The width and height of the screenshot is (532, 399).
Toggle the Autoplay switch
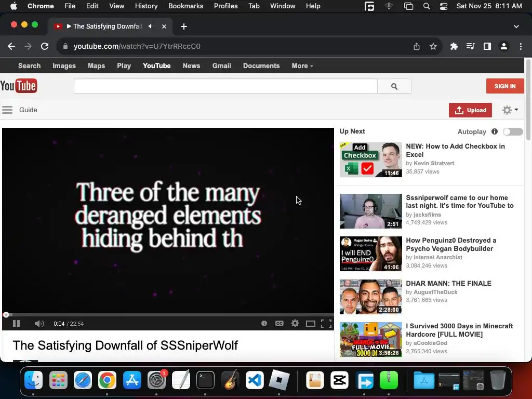point(513,131)
